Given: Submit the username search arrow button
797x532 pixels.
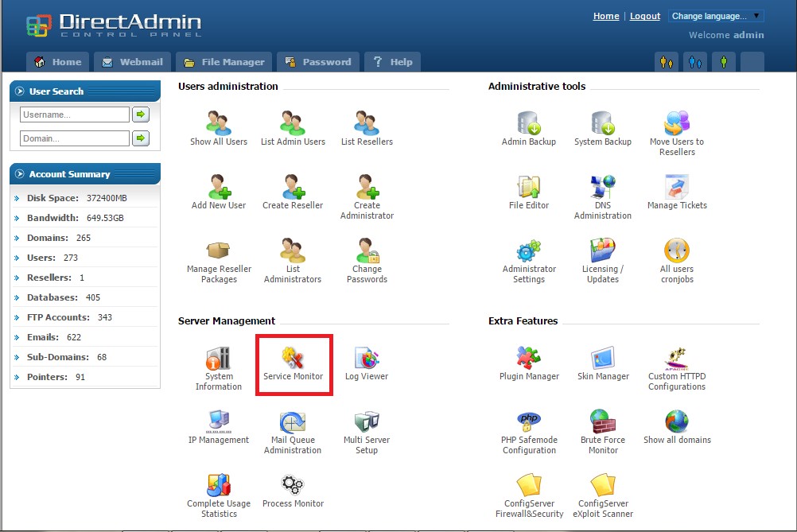Looking at the screenshot, I should tap(141, 115).
